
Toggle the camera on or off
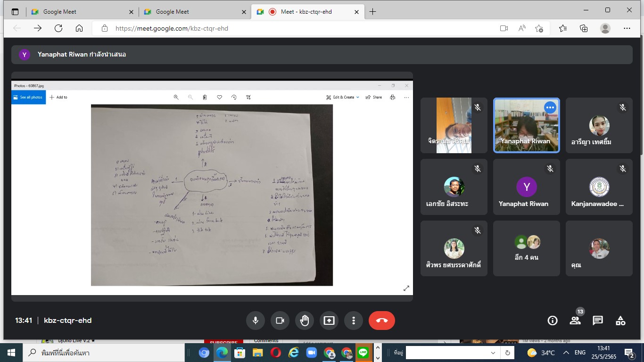280,321
